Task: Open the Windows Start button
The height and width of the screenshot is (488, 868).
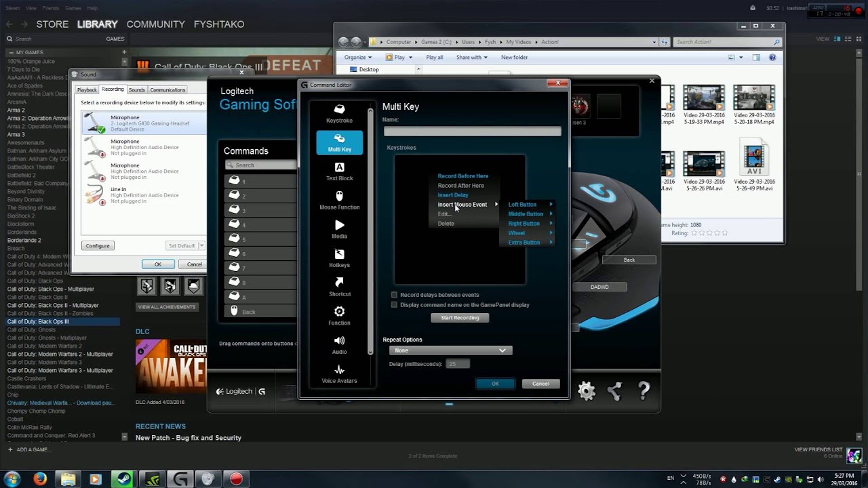Action: tap(12, 479)
